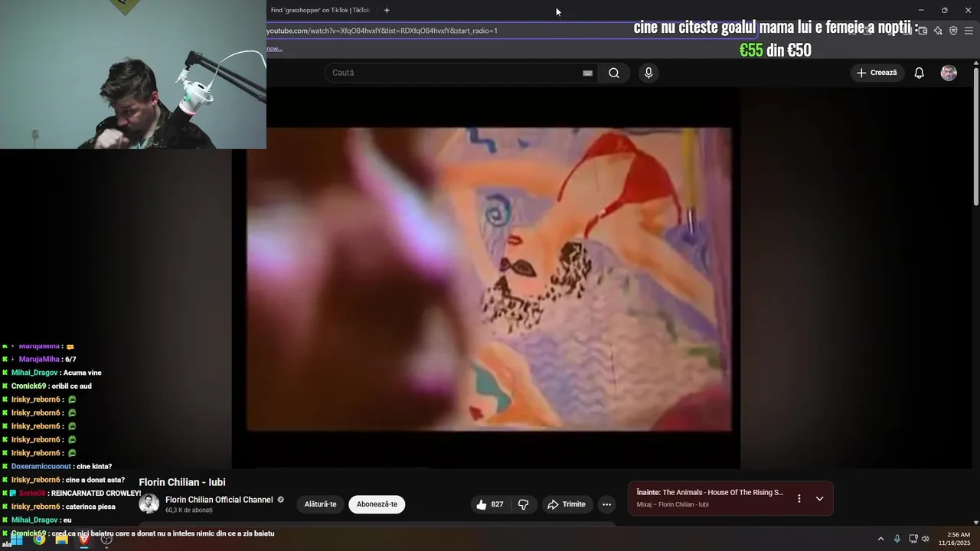Click the YouTube page scrollbar

975,138
